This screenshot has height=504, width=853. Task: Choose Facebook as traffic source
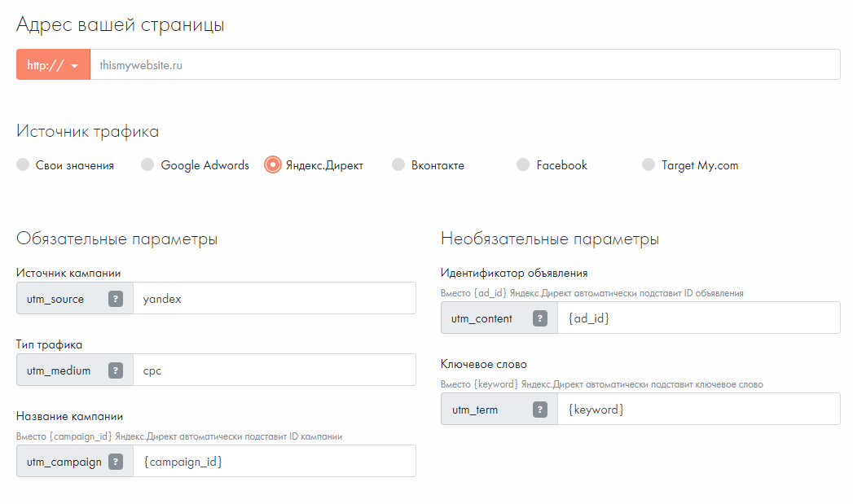[x=523, y=164]
